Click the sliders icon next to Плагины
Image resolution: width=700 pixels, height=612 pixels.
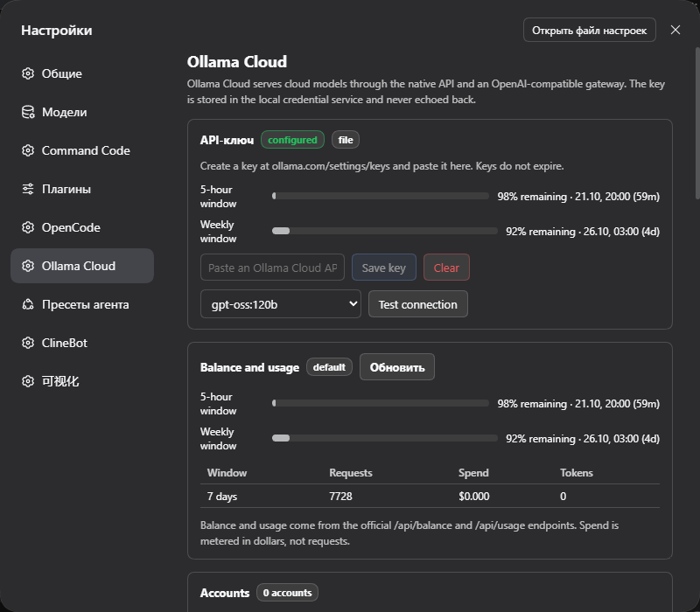coord(28,189)
